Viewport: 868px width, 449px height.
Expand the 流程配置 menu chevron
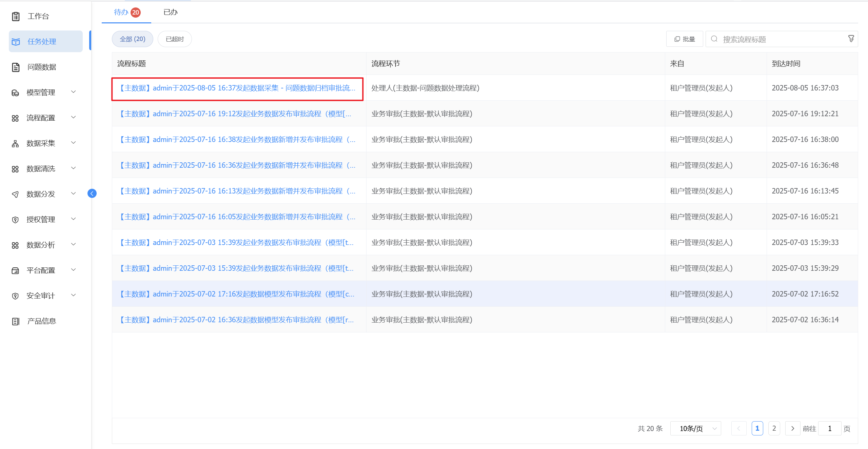[x=73, y=118]
